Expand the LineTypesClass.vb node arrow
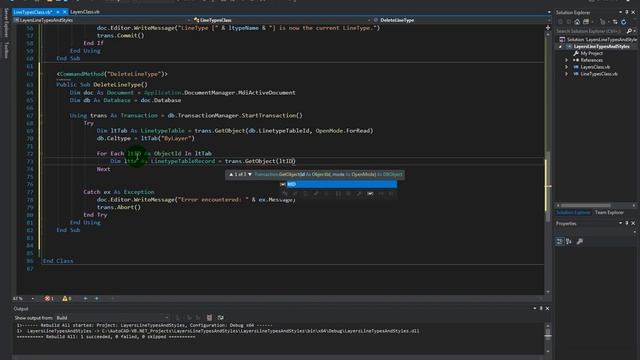Viewport: 640px width, 360px height. pos(567,74)
